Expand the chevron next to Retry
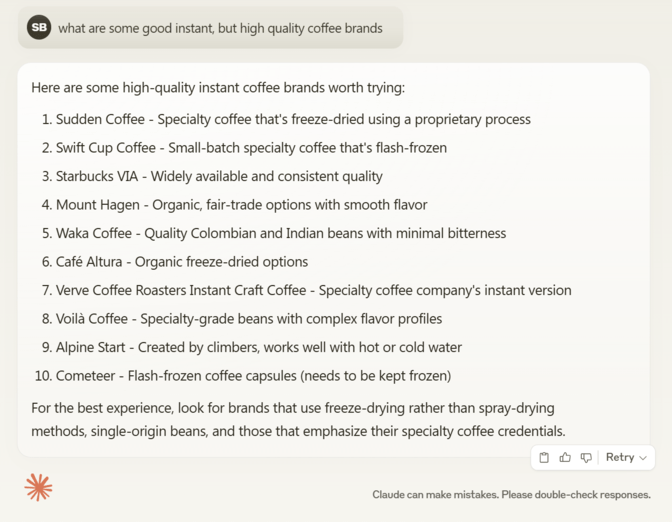 pos(643,458)
